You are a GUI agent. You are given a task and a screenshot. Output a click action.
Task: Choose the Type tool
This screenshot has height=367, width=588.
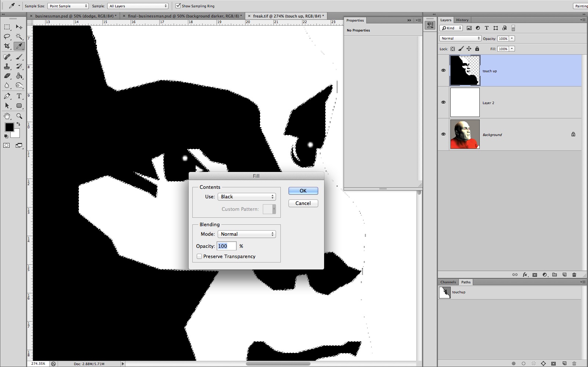[x=19, y=96]
